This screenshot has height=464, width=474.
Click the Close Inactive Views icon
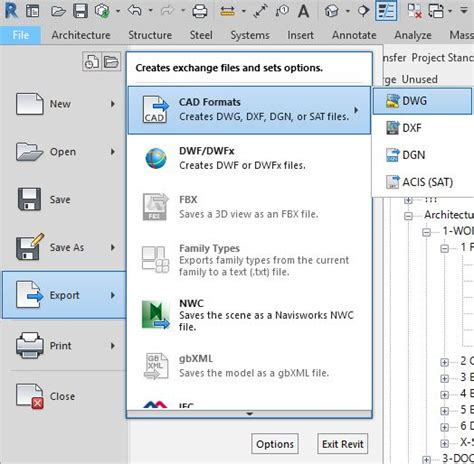415,11
